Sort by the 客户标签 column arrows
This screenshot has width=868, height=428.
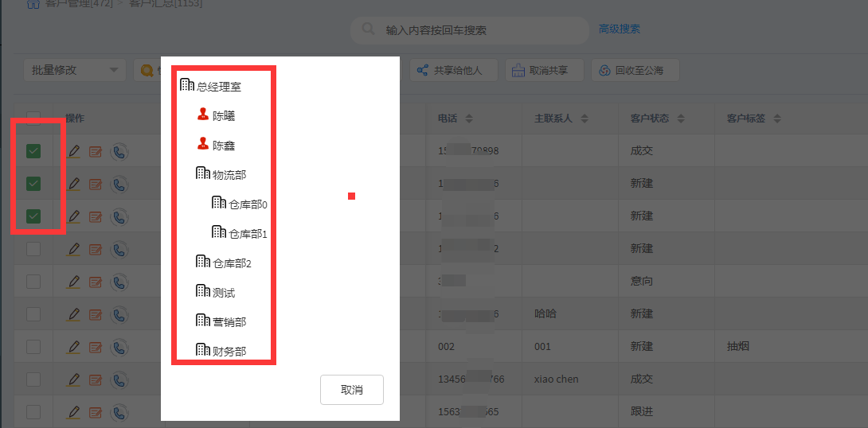pyautogui.click(x=777, y=119)
